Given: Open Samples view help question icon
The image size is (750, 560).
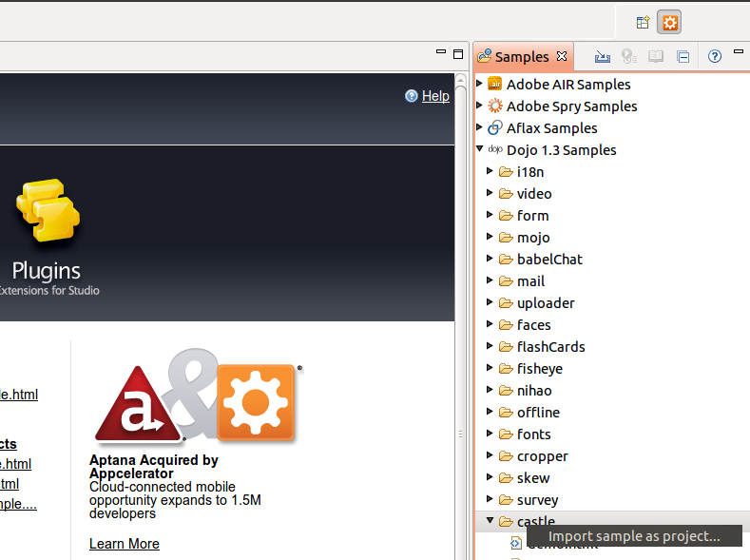Looking at the screenshot, I should coord(715,56).
